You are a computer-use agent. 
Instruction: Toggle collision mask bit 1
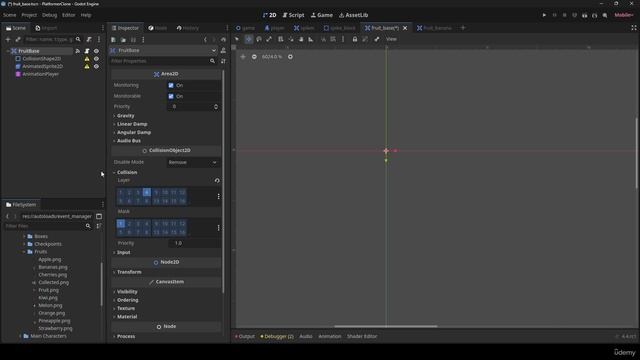pos(120,224)
